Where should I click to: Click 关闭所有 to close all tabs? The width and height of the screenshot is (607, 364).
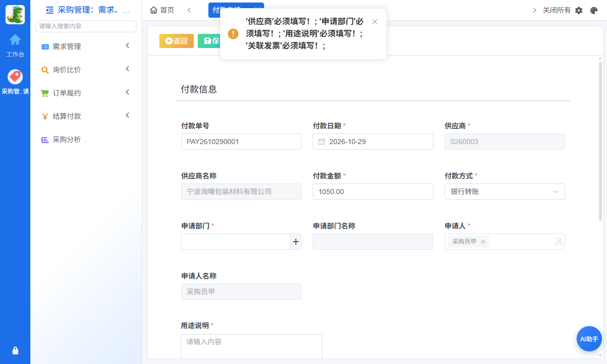[557, 10]
